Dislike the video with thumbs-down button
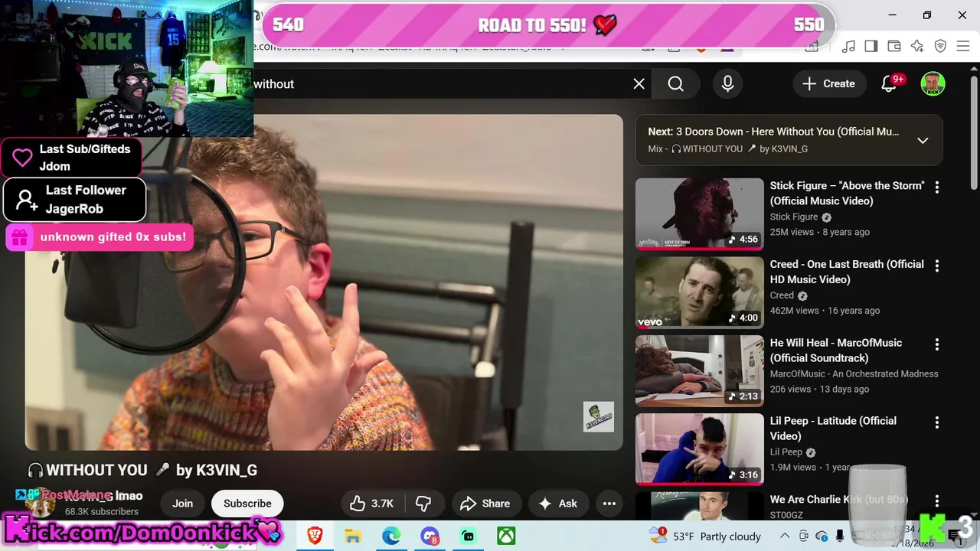Viewport: 980px width, 551px height. pos(423,504)
